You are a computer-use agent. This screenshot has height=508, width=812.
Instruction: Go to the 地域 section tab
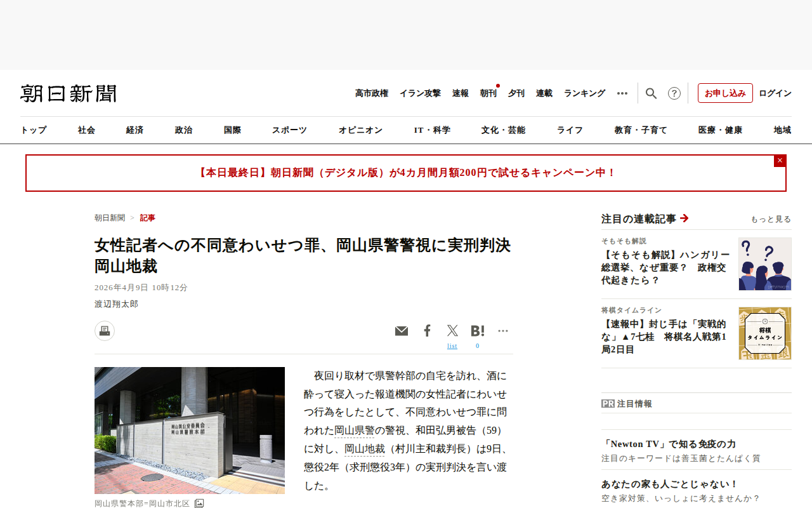782,130
